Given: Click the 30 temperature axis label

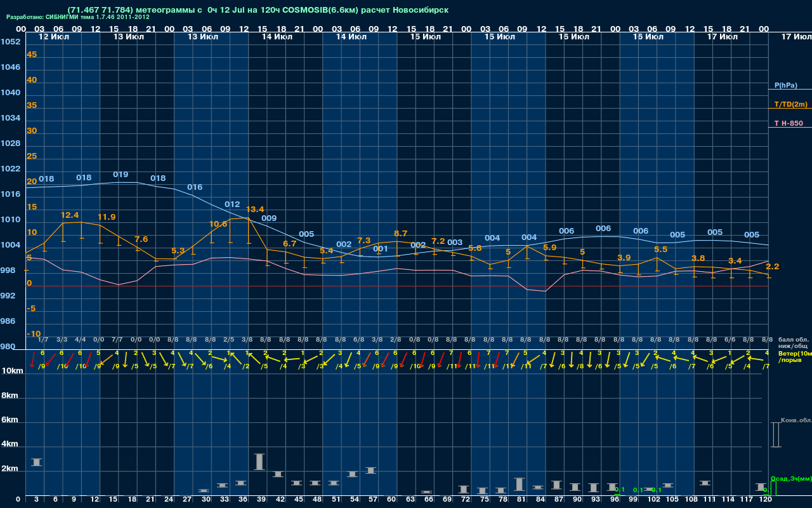Looking at the screenshot, I should pos(32,131).
